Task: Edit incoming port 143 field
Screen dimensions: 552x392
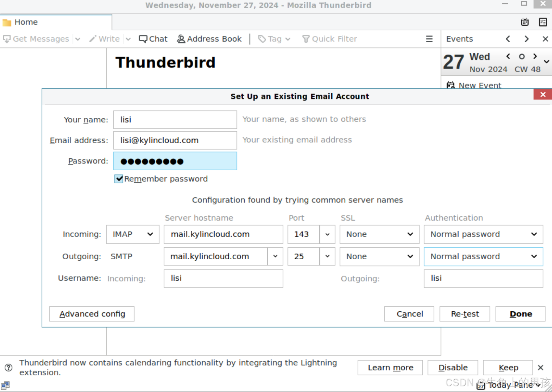Action: [303, 234]
